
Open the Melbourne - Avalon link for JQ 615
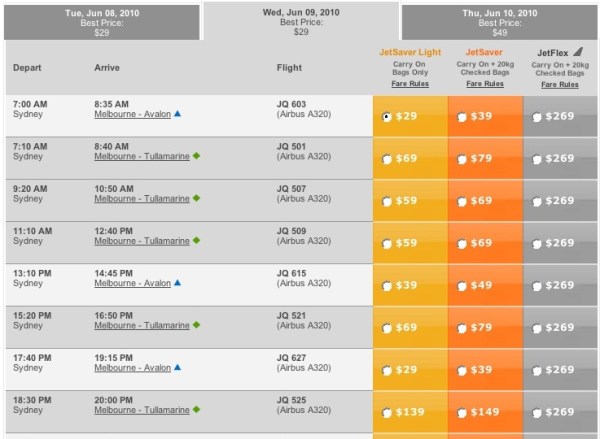132,283
